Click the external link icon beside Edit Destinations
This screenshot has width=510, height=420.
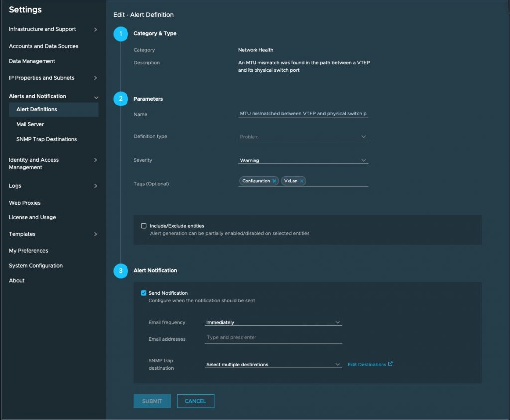pyautogui.click(x=390, y=364)
